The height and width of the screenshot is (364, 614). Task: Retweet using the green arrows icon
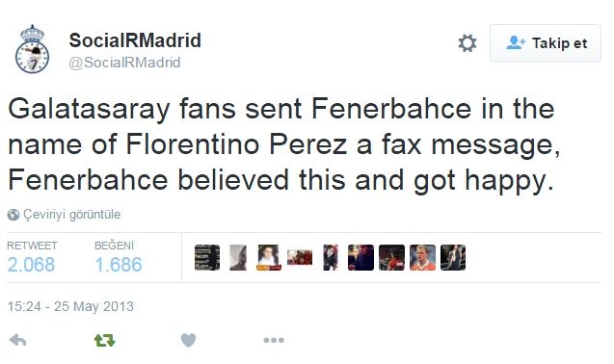(x=104, y=340)
